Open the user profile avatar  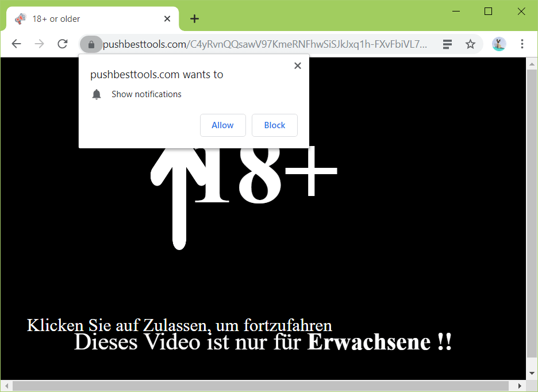point(499,44)
